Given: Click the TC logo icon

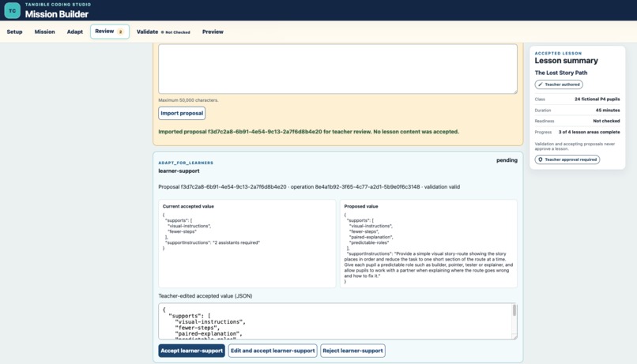Looking at the screenshot, I should click(12, 10).
